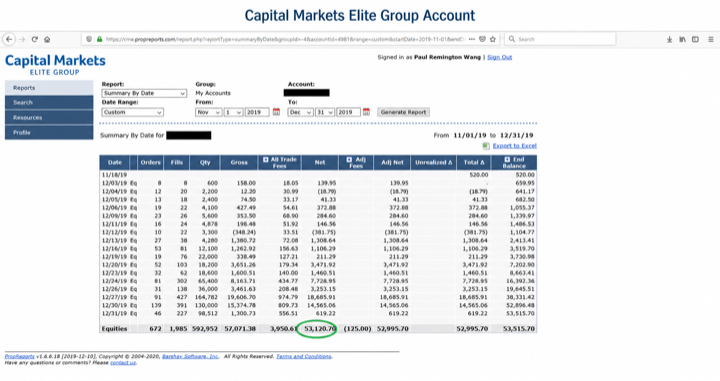The image size is (720, 381).
Task: Reload the page with the refresh icon
Action: pyautogui.click(x=34, y=39)
